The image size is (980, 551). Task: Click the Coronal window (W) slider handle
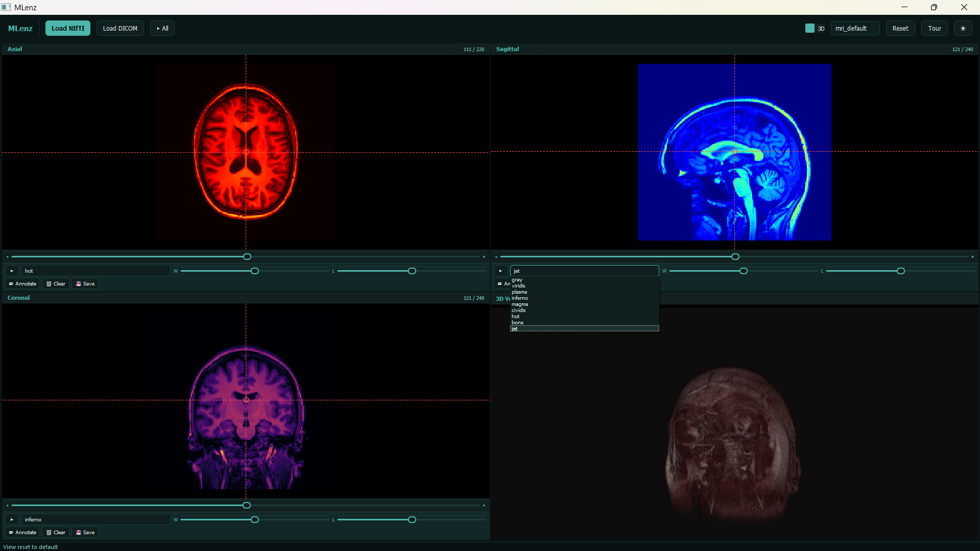(255, 520)
